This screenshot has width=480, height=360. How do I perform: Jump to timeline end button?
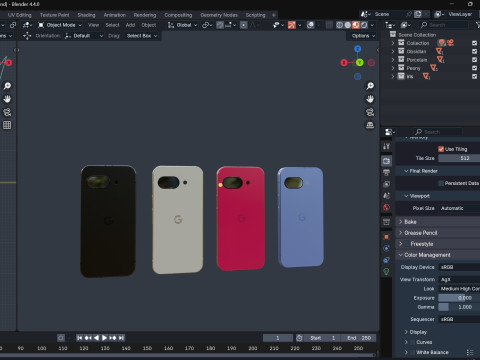coord(121,338)
